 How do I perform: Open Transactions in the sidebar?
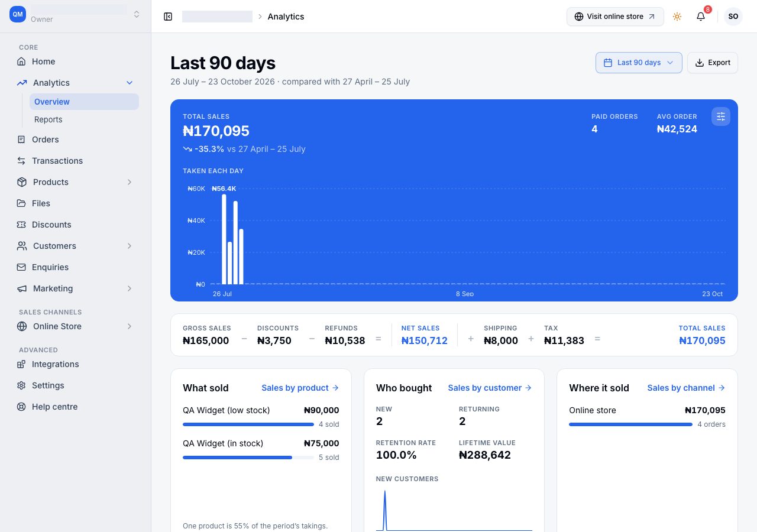click(x=76, y=161)
